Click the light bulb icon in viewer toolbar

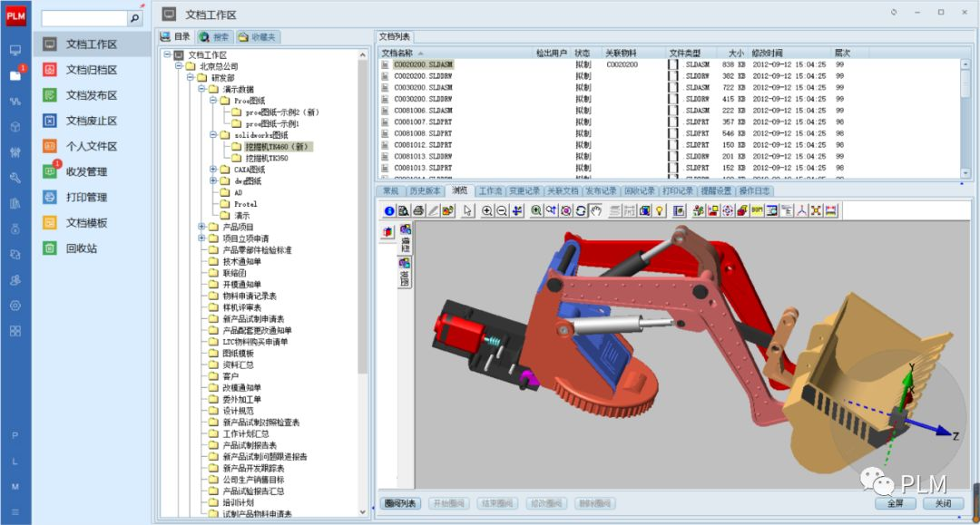pyautogui.click(x=660, y=210)
